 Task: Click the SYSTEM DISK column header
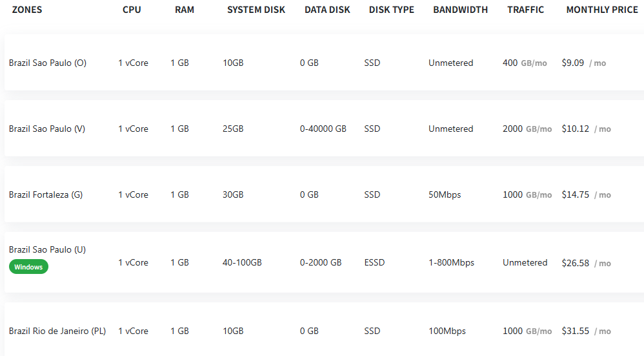(x=256, y=10)
